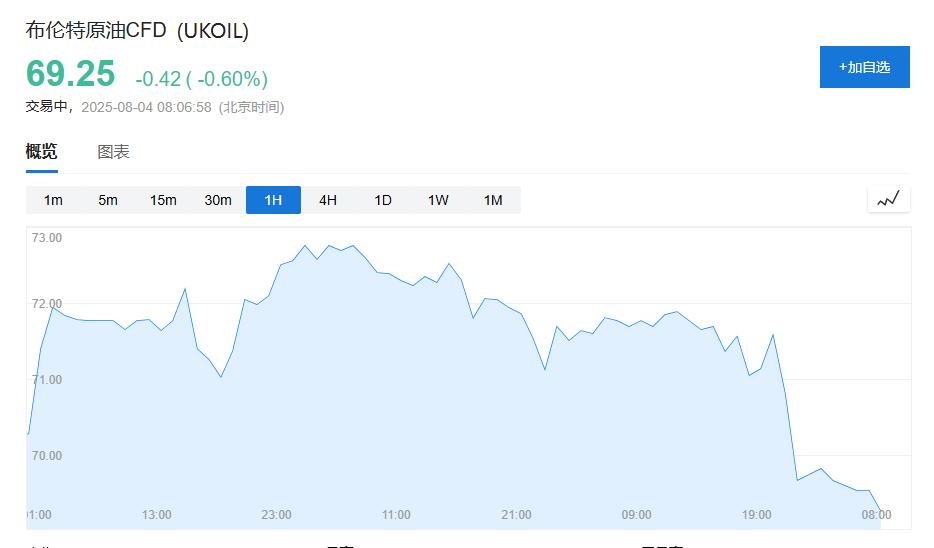Click the -0.42 (-0.60%) change value

click(201, 79)
